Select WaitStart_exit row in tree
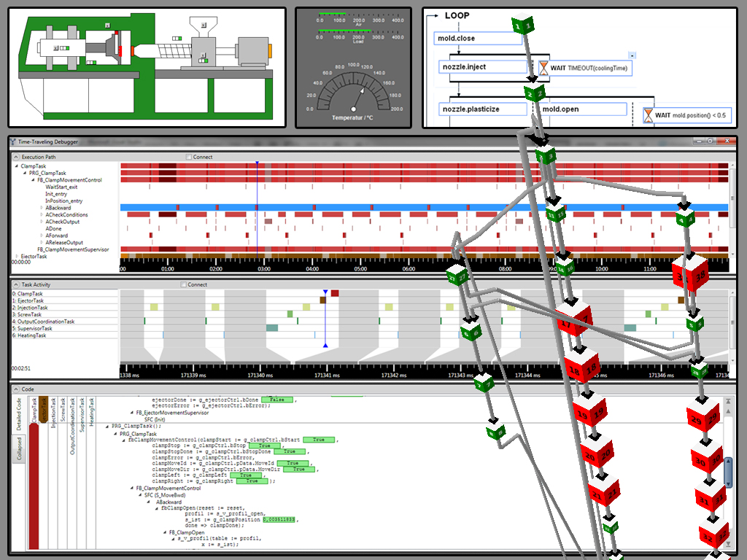Image resolution: width=747 pixels, height=560 pixels. tap(61, 187)
